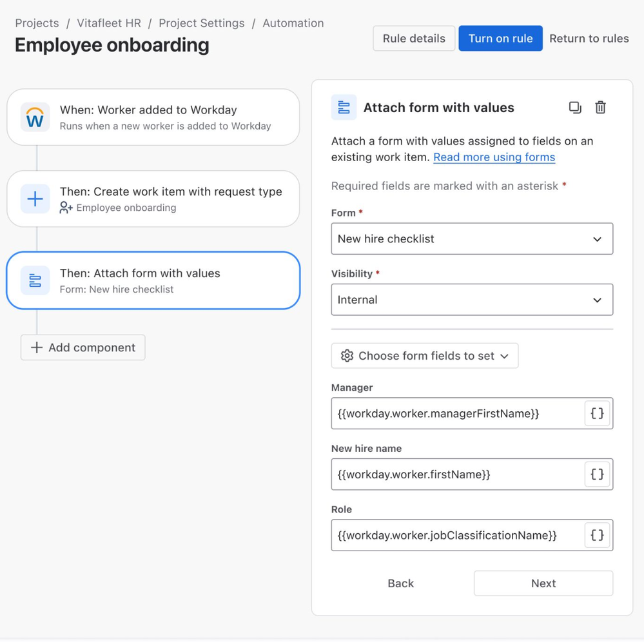Image resolution: width=644 pixels, height=644 pixels.
Task: Expand Choose form fields to set
Action: tap(424, 355)
